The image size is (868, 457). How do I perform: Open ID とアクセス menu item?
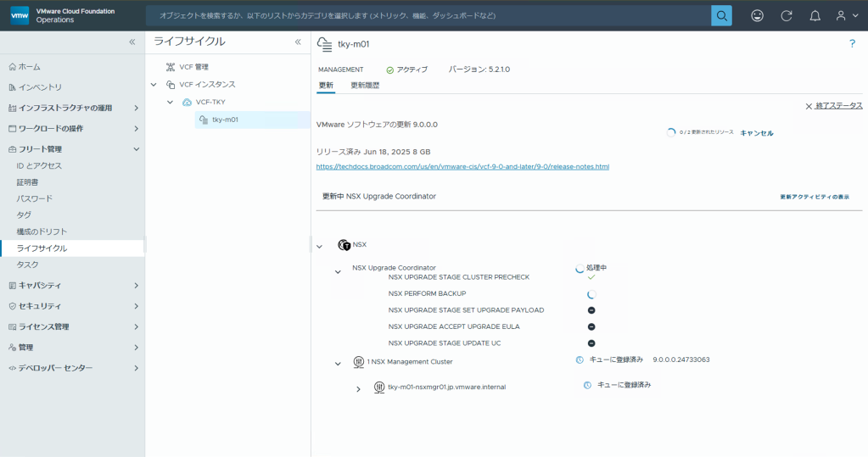(39, 166)
